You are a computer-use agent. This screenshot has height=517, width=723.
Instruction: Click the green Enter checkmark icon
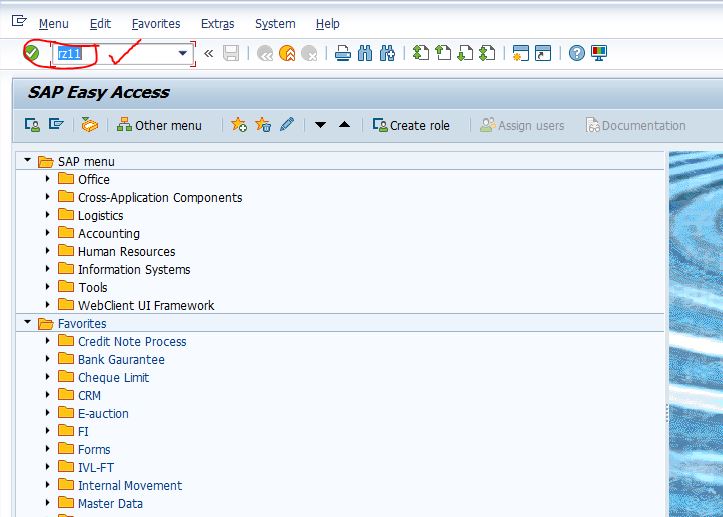tap(31, 53)
